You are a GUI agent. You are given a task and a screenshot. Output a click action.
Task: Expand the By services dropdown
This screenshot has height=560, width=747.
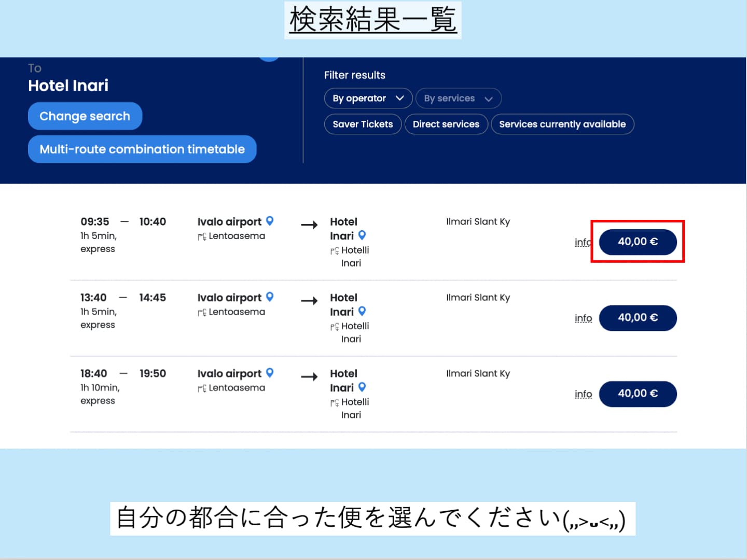point(458,99)
